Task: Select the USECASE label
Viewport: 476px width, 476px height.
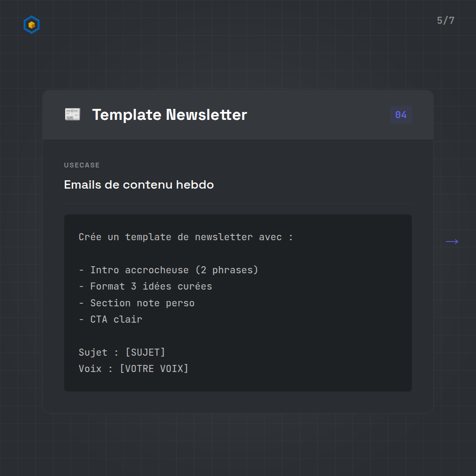Action: (x=82, y=165)
